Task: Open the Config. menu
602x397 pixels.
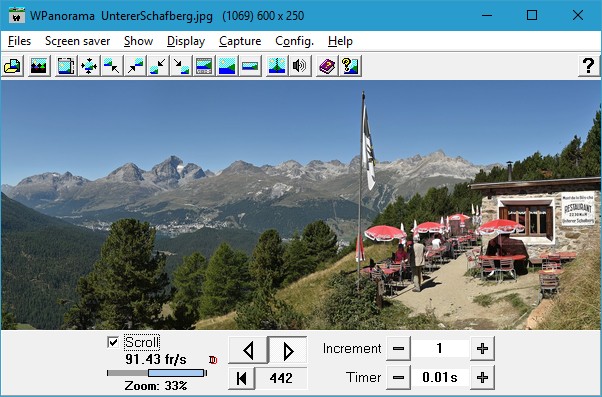Action: click(x=294, y=41)
